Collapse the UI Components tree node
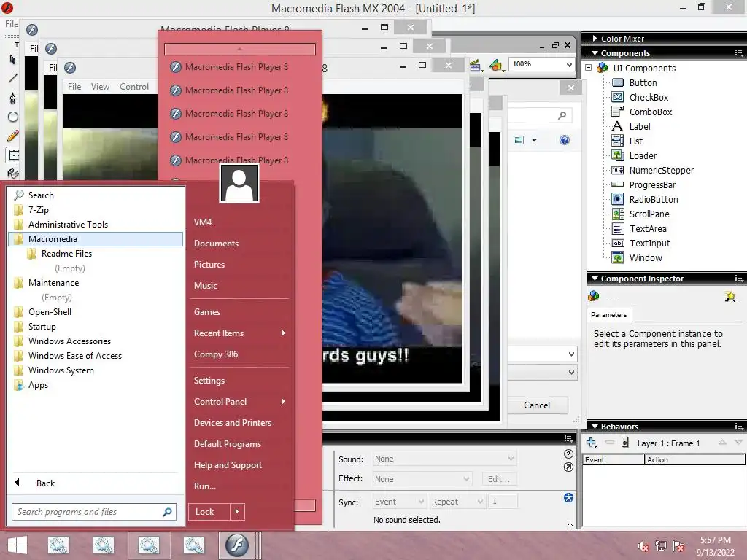The height and width of the screenshot is (560, 747). (x=589, y=68)
